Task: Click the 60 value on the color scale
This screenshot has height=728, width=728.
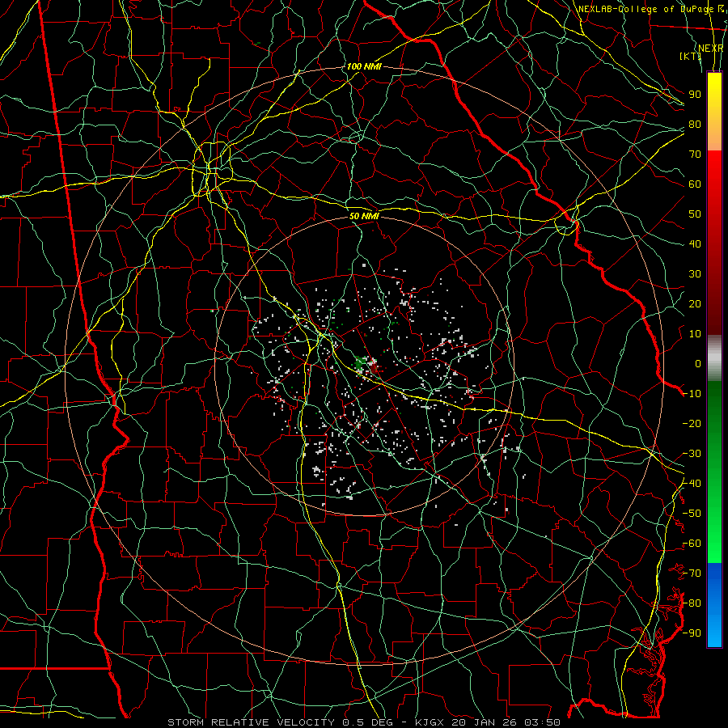Action: (x=695, y=184)
